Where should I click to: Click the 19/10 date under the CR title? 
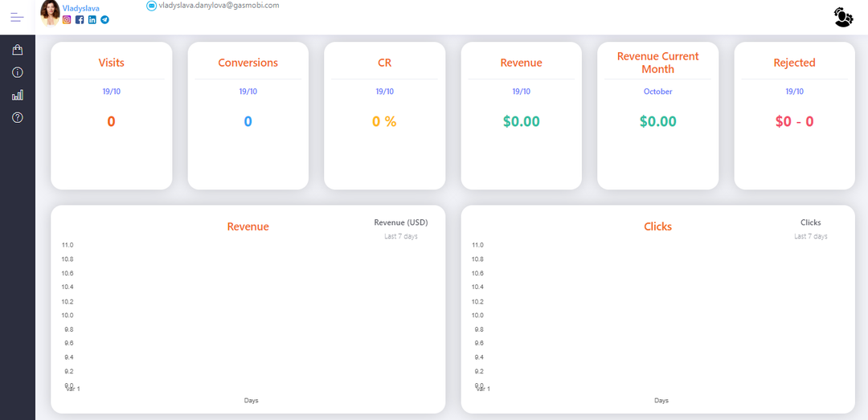pyautogui.click(x=385, y=92)
